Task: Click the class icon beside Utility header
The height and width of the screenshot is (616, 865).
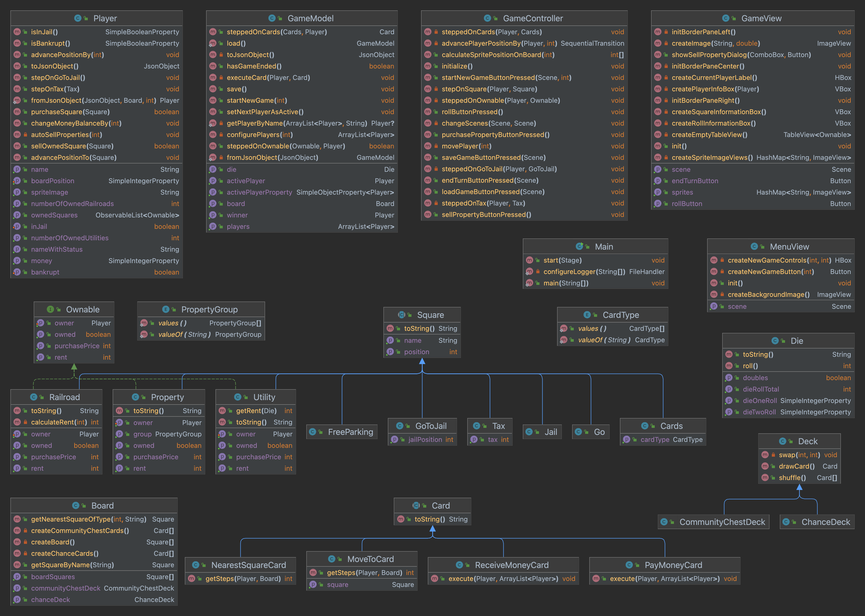Action: (x=238, y=397)
